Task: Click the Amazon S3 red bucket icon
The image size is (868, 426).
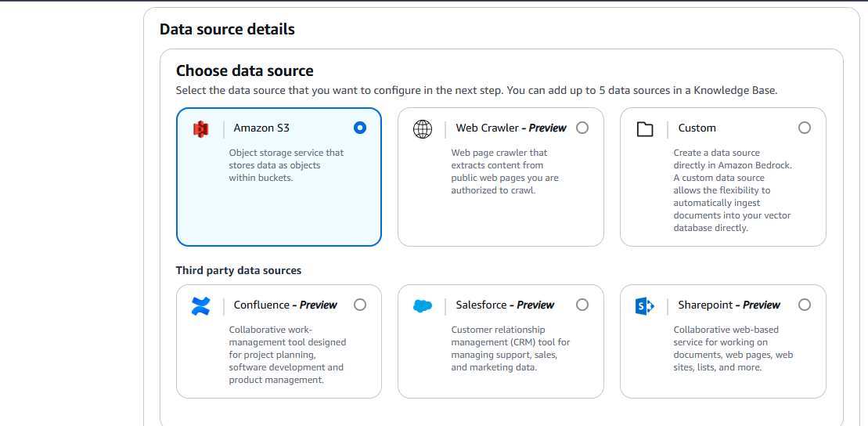Action: click(x=200, y=129)
